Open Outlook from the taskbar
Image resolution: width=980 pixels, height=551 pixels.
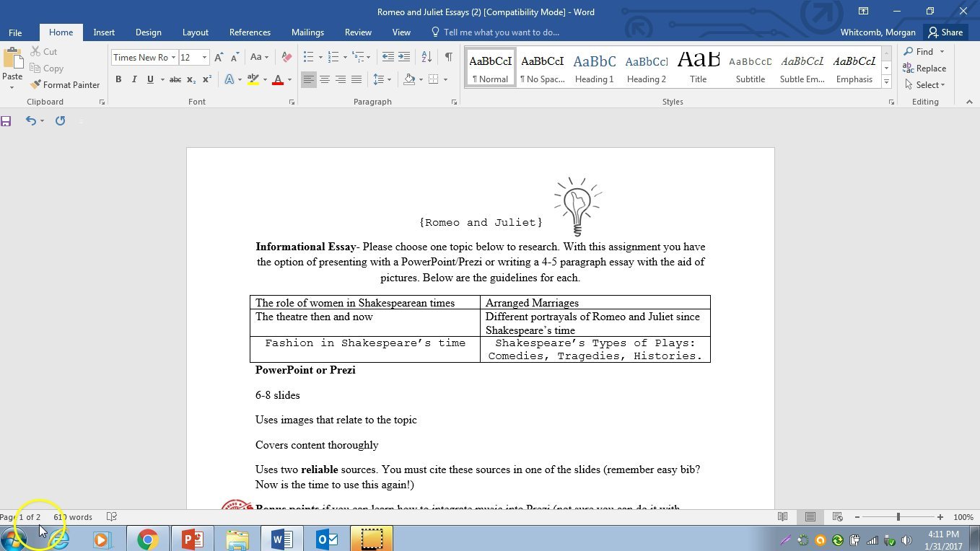click(x=326, y=539)
